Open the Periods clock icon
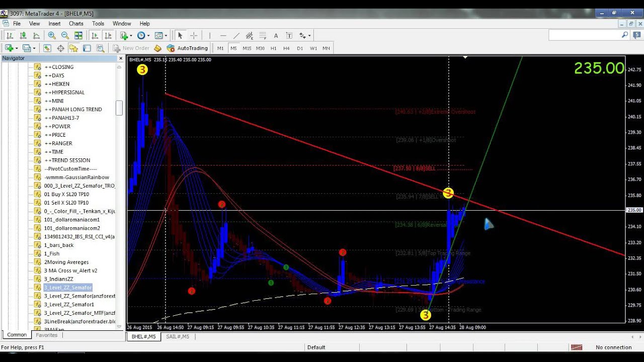 click(x=141, y=35)
